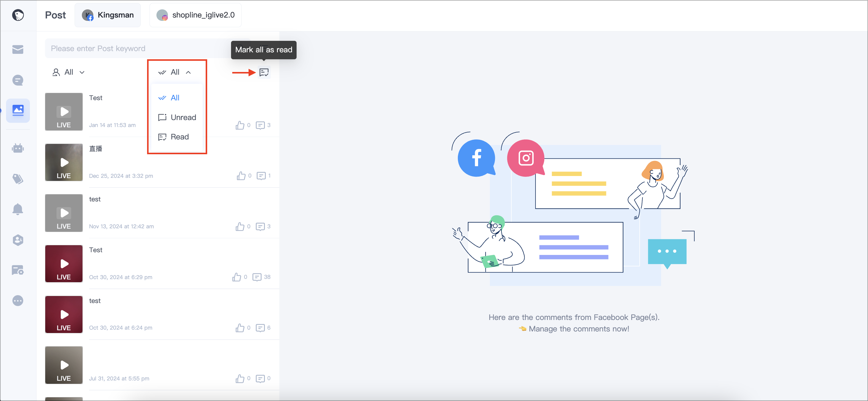
Task: Select the Unread filter option
Action: pos(177,117)
